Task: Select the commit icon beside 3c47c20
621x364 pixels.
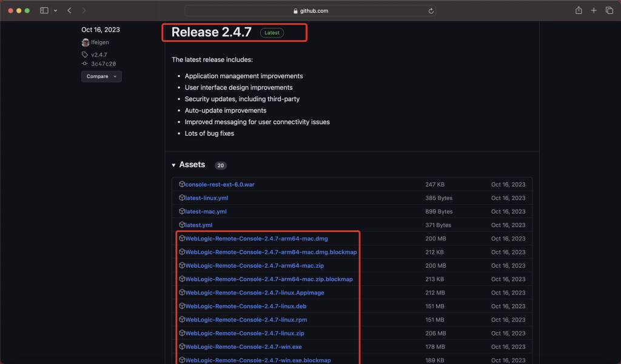Action: tap(84, 64)
